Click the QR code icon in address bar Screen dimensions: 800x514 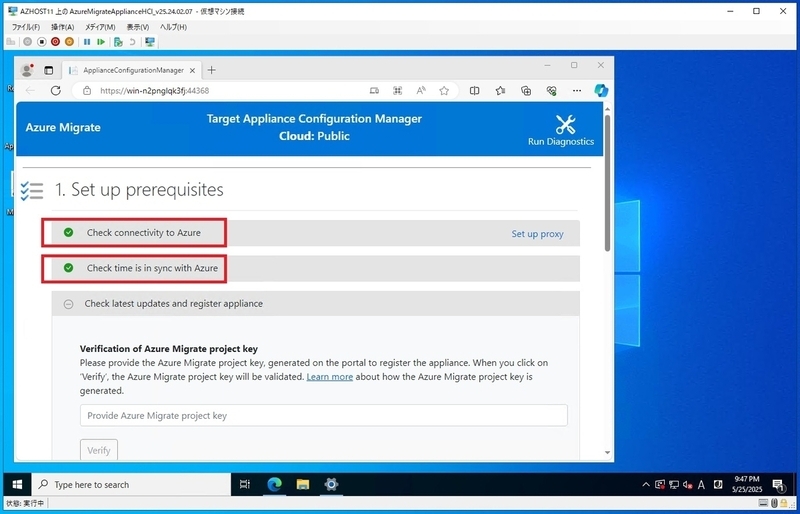397,91
